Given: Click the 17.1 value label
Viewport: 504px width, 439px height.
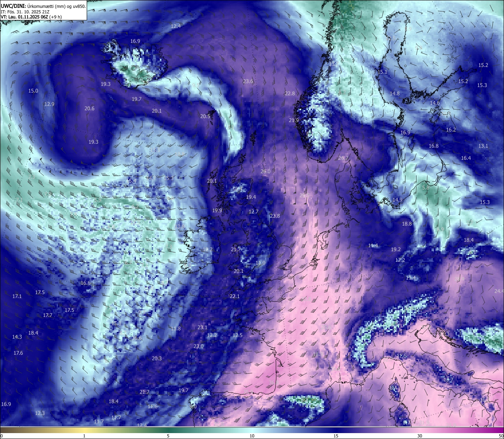Looking at the screenshot, I should (17, 296).
